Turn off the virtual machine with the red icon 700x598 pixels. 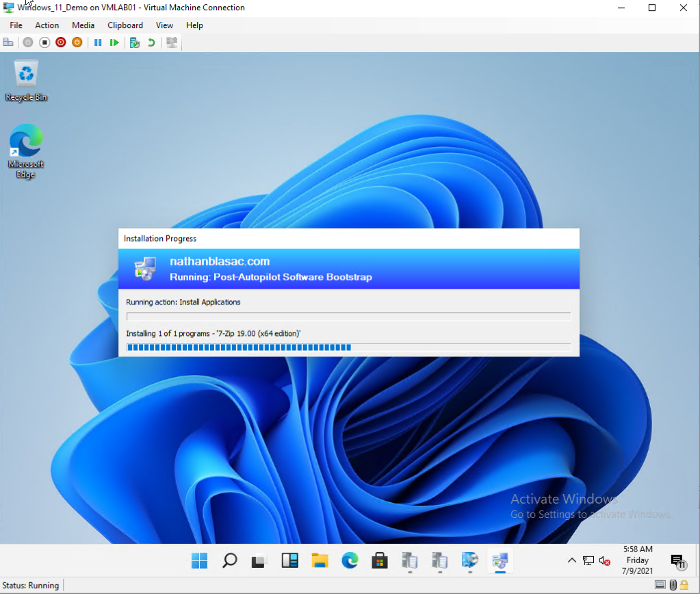click(60, 42)
